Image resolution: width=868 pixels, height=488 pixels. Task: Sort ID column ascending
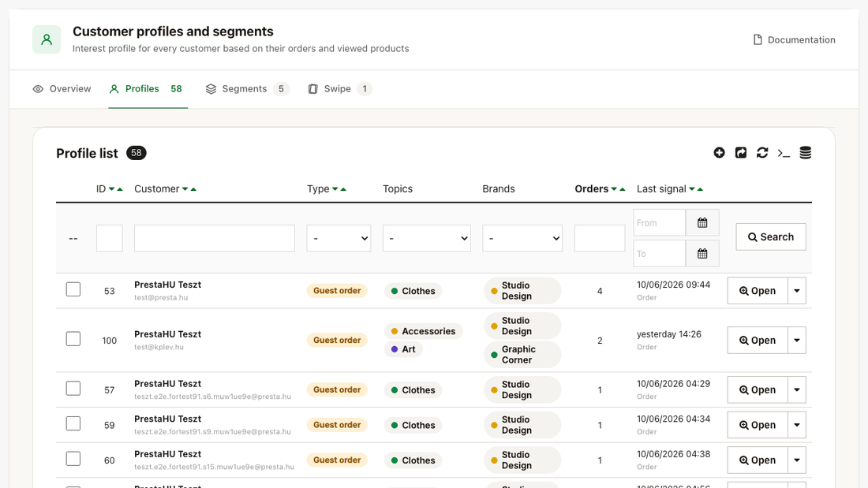(120, 189)
